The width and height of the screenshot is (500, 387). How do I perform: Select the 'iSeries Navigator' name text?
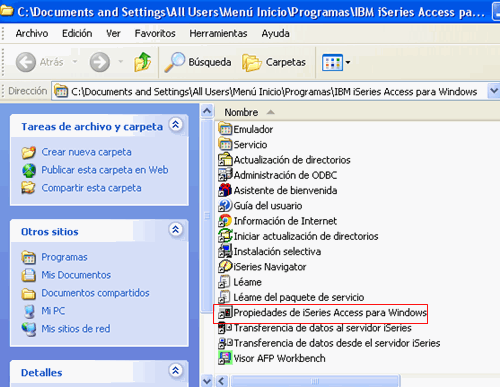coord(270,267)
